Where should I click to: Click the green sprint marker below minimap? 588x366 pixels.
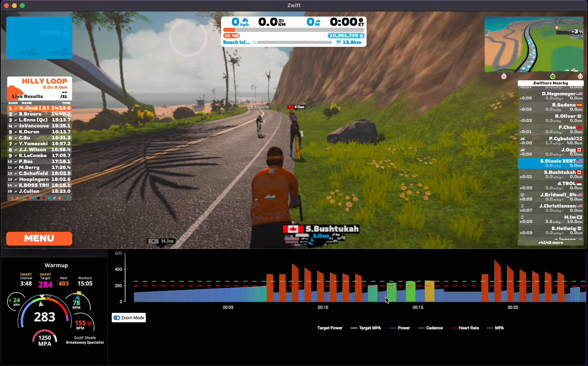(553, 77)
